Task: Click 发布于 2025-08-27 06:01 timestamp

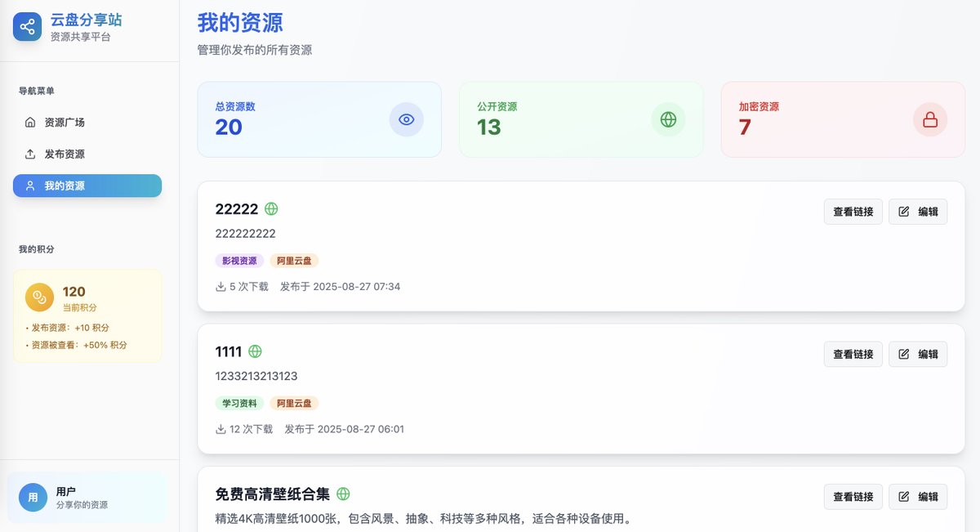Action: 344,429
